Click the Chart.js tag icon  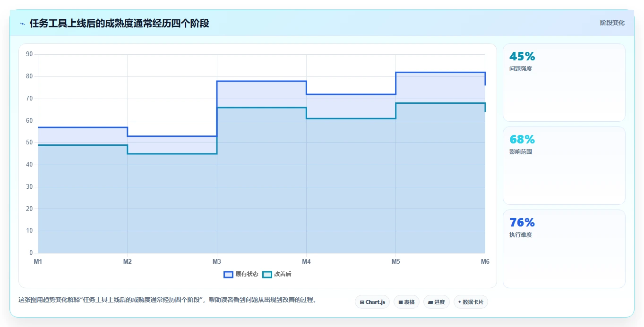[x=362, y=302]
